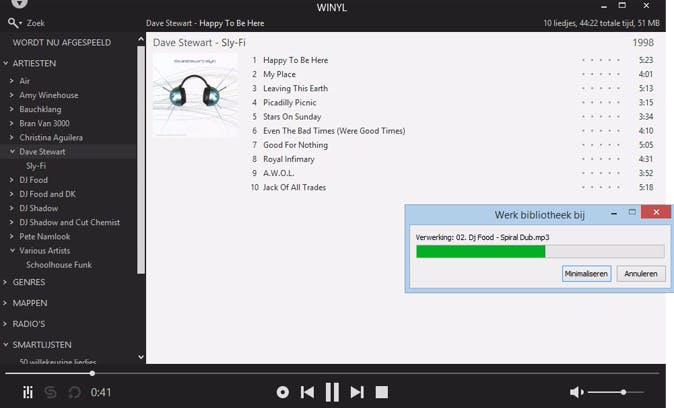
Task: Click Annuleren to cancel library update
Action: (641, 273)
